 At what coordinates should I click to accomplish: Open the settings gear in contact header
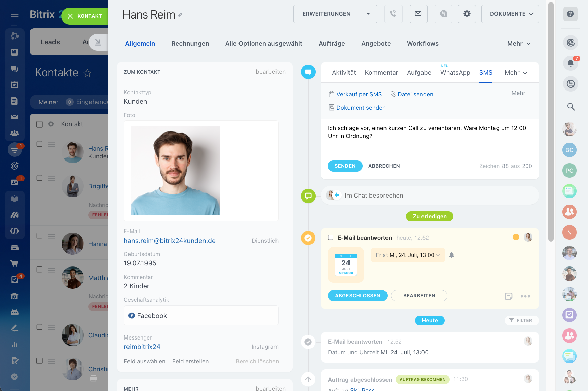click(x=467, y=14)
